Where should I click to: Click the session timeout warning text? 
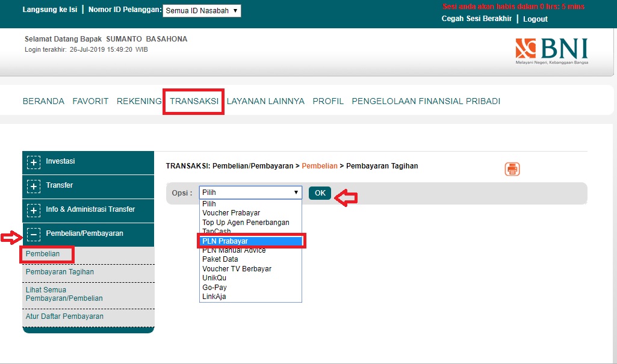tap(513, 6)
